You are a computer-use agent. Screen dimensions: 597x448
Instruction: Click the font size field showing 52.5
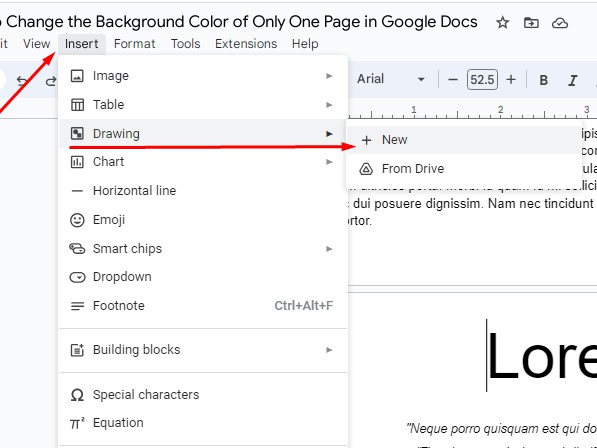(x=482, y=80)
